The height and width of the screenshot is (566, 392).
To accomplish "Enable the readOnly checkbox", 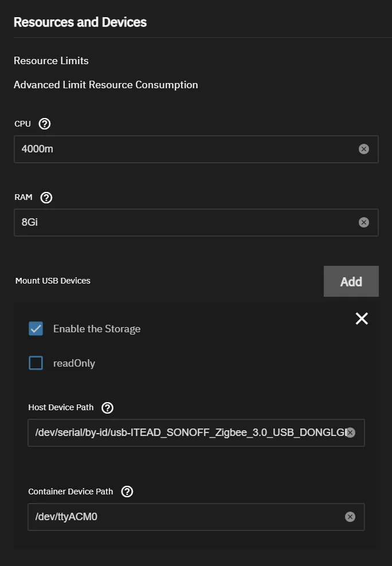I will point(36,363).
